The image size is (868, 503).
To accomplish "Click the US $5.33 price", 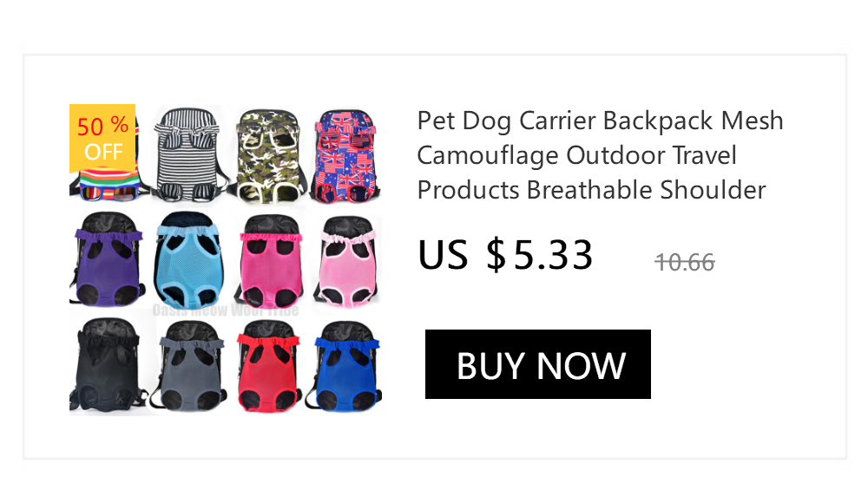I will [x=505, y=255].
